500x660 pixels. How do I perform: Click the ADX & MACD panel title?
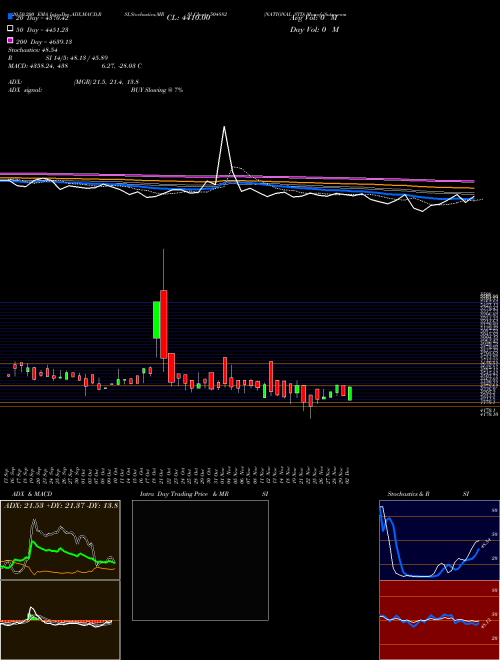(x=32, y=494)
